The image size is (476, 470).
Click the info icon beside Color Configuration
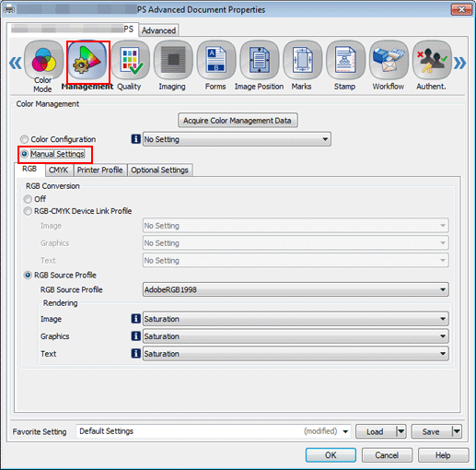coord(136,139)
